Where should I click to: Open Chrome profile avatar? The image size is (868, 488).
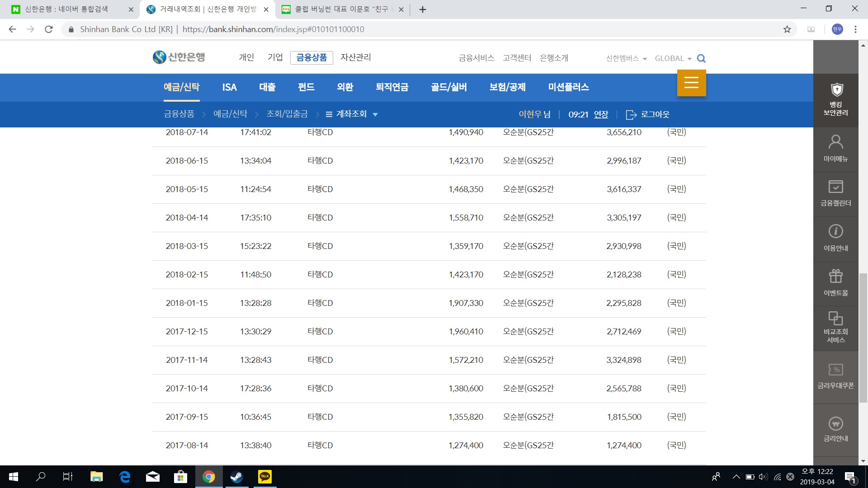837,29
